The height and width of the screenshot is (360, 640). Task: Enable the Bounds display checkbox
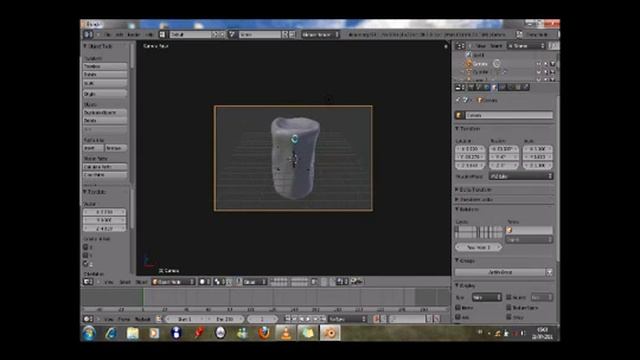(509, 297)
